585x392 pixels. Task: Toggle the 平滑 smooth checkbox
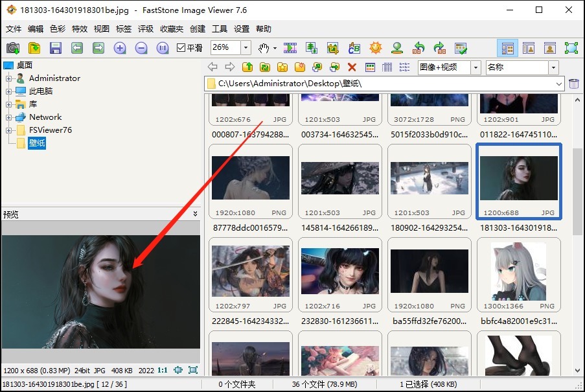coord(181,48)
